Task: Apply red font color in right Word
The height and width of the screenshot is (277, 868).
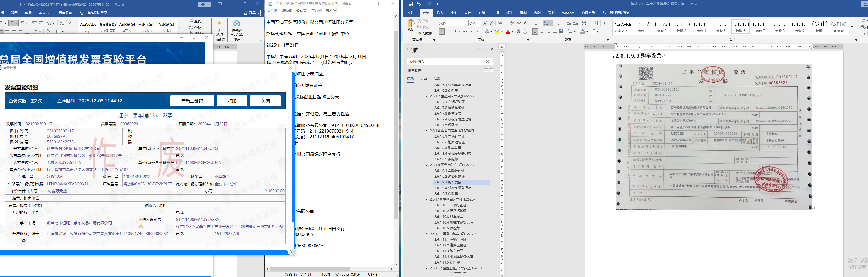Action: click(x=508, y=31)
